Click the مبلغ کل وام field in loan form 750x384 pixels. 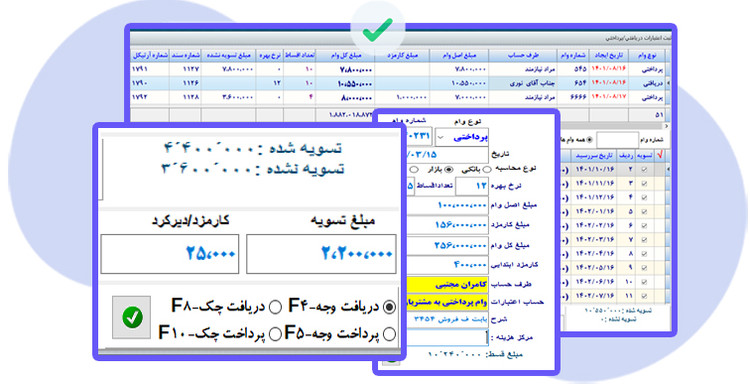(447, 245)
